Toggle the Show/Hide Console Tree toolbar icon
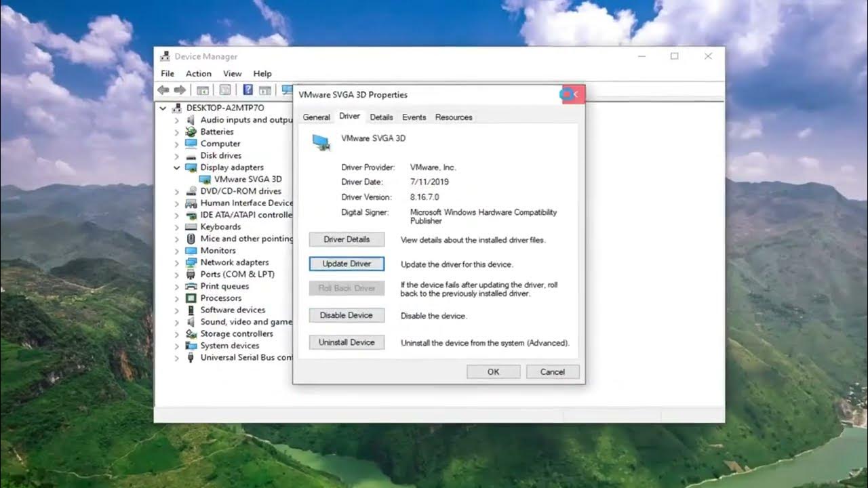Viewport: 868px width, 488px height. (x=203, y=89)
